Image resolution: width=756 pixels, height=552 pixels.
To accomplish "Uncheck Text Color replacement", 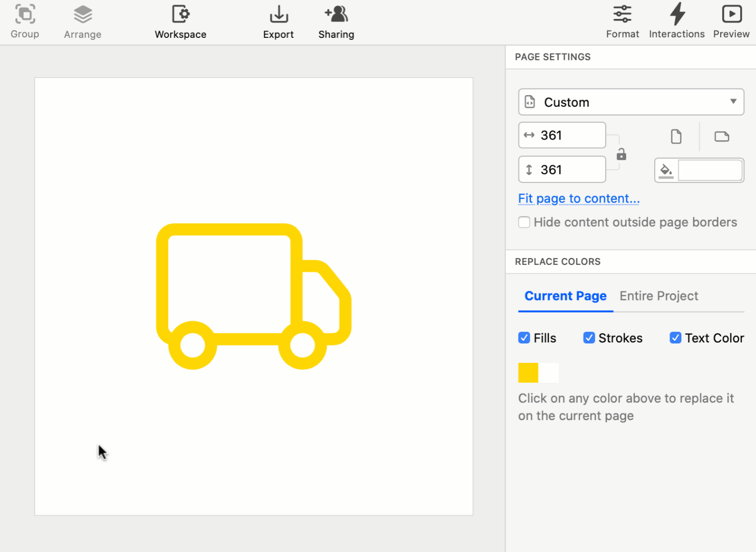I will click(675, 337).
